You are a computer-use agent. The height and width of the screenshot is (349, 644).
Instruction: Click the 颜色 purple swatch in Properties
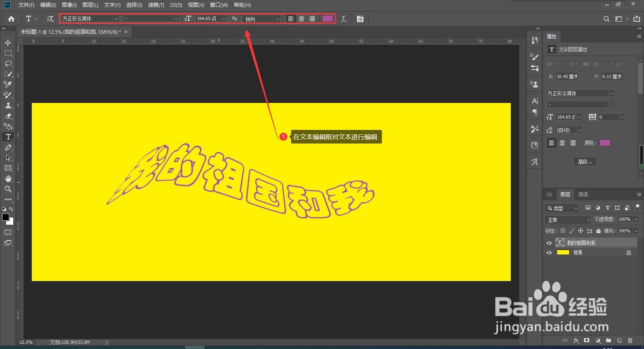605,143
